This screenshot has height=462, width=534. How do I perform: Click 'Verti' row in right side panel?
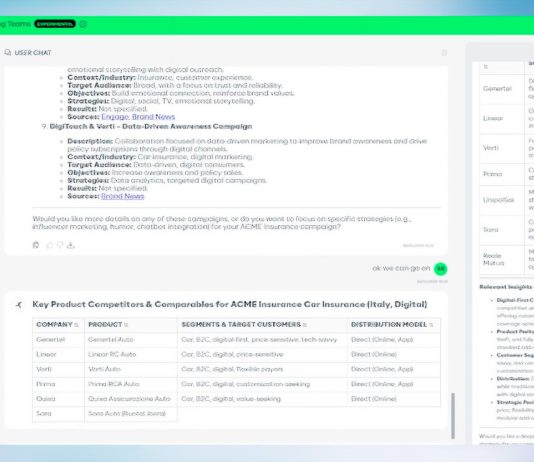507,148
